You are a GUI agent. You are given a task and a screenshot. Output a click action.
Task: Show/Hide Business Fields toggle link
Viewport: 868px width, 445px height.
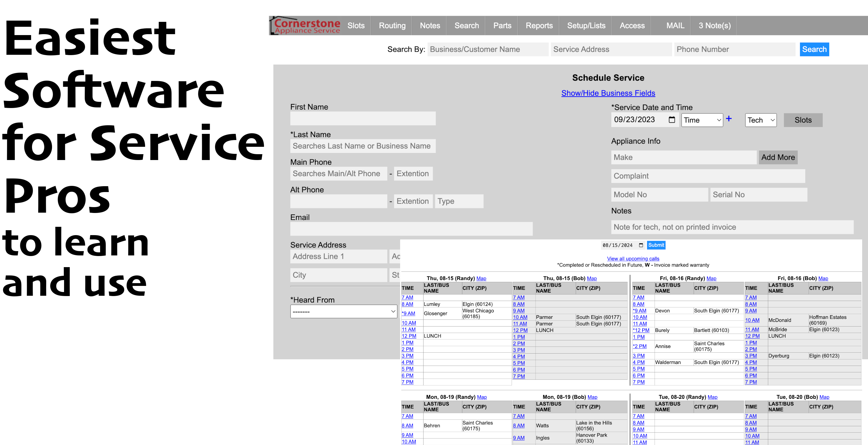tap(608, 93)
